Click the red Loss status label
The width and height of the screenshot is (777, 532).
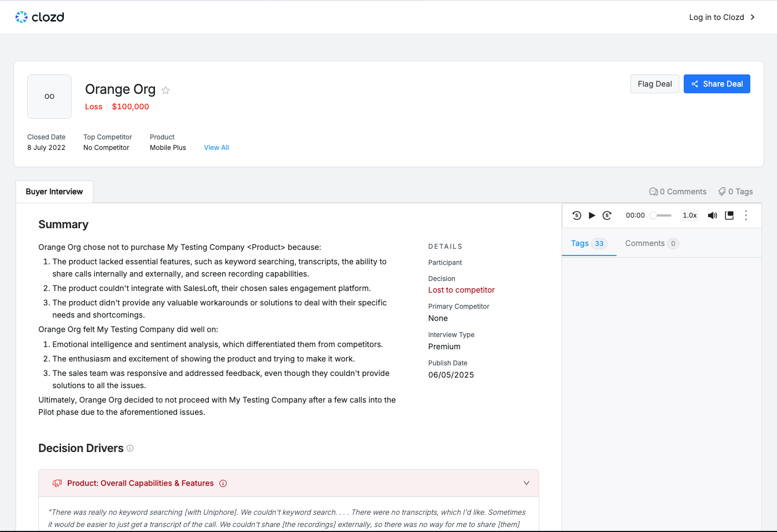coord(94,107)
